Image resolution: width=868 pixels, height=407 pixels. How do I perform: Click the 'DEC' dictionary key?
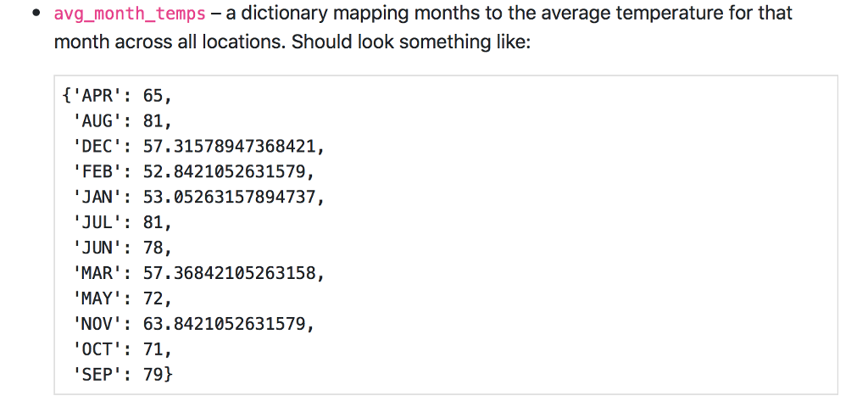click(x=97, y=147)
